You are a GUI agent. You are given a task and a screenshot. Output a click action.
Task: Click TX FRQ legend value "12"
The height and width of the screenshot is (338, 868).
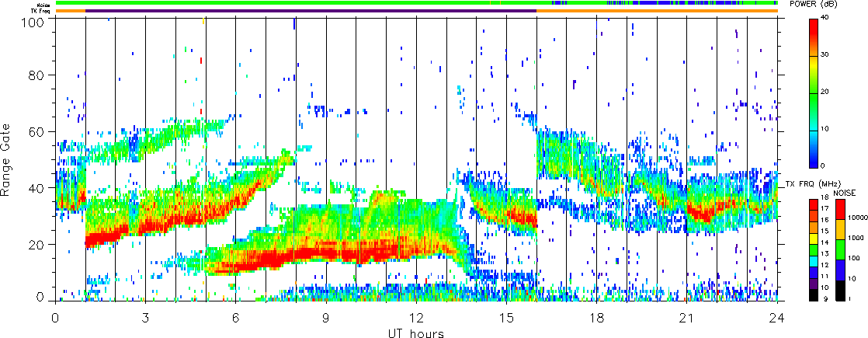pyautogui.click(x=825, y=265)
